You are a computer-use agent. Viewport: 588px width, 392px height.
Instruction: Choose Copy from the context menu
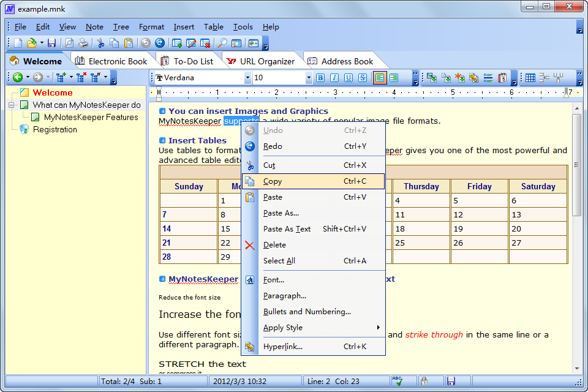click(x=273, y=181)
